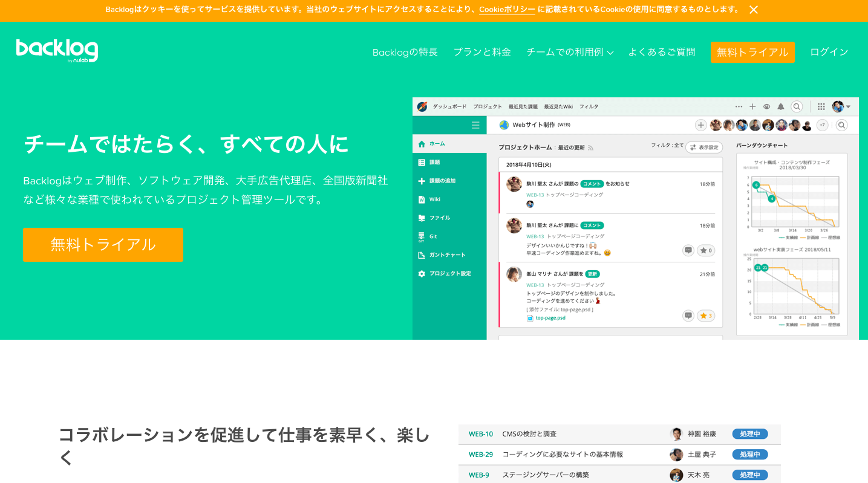Open issue WEB-9 link
Screen dimensions: 868x483
coord(479,475)
